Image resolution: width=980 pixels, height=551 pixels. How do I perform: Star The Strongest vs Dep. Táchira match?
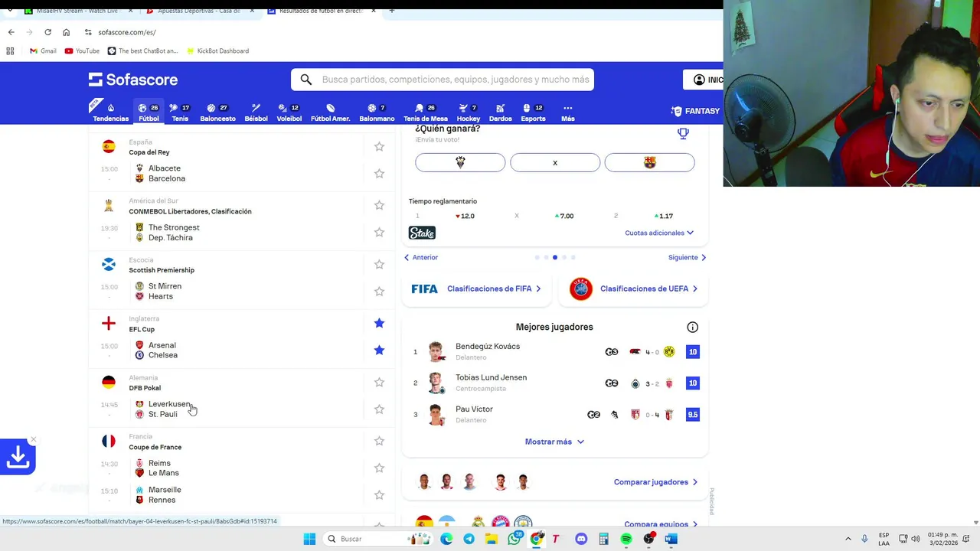(379, 233)
